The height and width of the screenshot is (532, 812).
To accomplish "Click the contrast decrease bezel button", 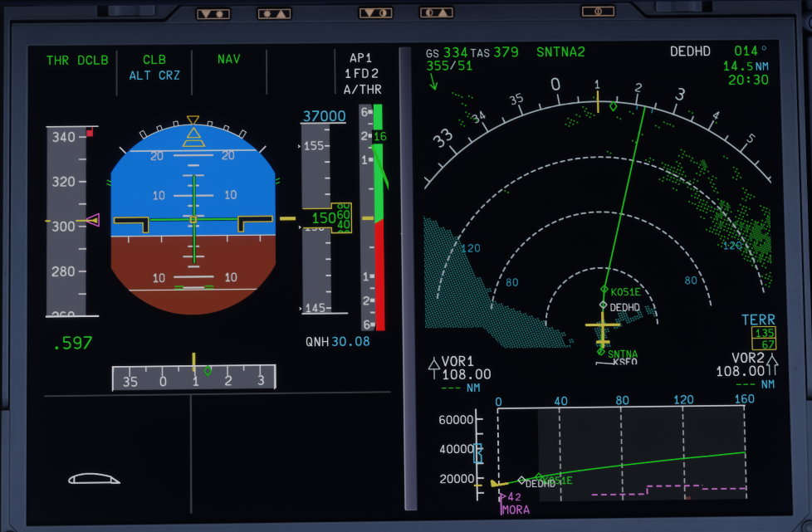I will pyautogui.click(x=375, y=13).
